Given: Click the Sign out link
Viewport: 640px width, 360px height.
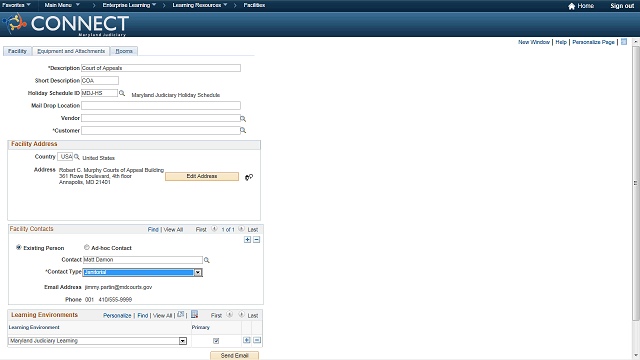Looking at the screenshot, I should 622,6.
